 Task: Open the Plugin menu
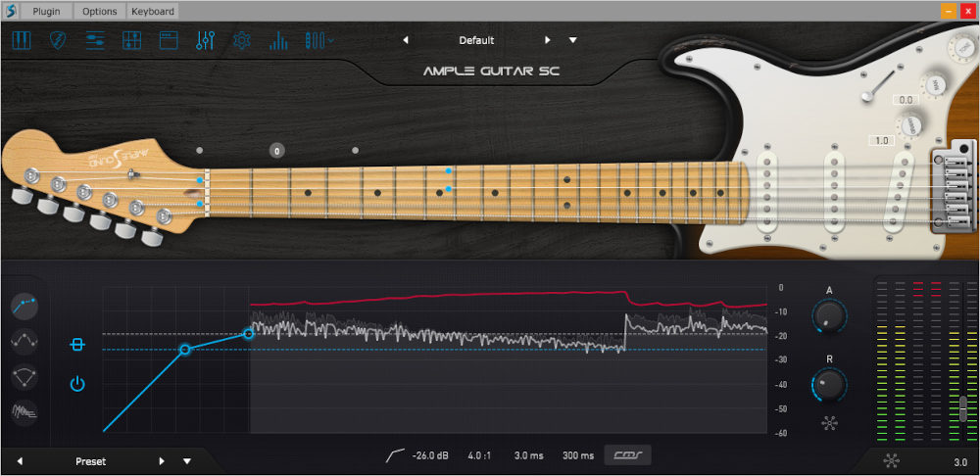point(47,11)
